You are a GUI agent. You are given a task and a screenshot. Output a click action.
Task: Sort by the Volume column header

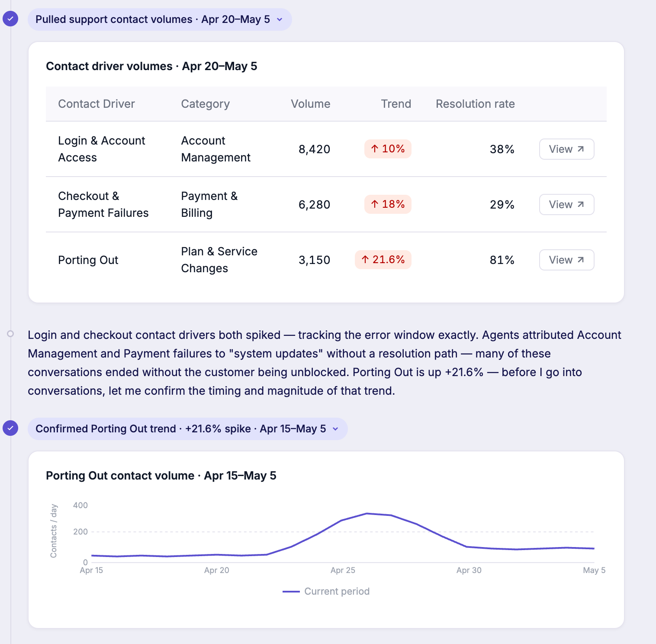[310, 104]
